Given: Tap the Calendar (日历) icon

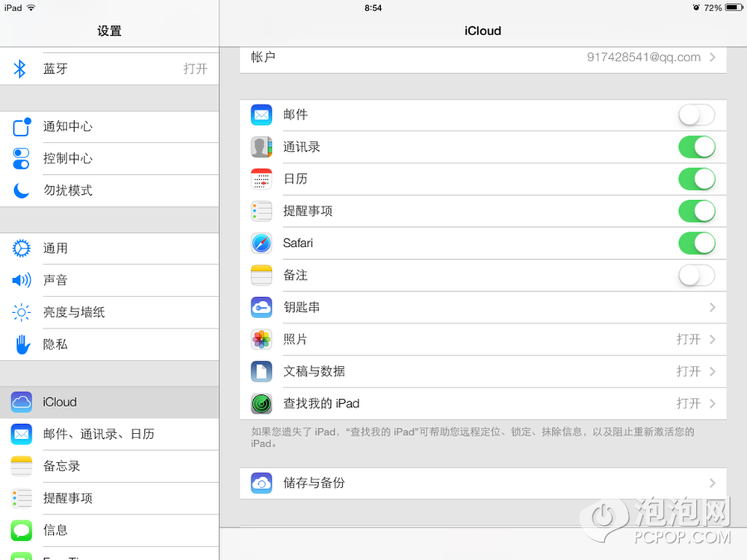Looking at the screenshot, I should coord(261,179).
